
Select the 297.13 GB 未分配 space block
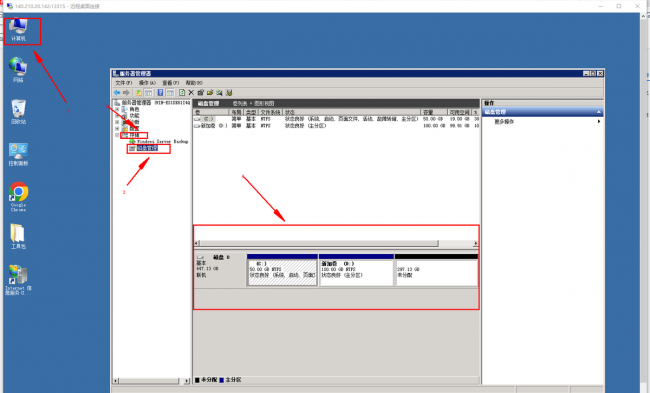437,270
